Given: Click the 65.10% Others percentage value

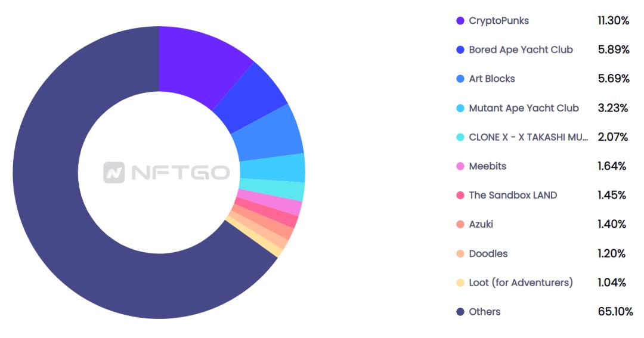Looking at the screenshot, I should click(615, 312).
